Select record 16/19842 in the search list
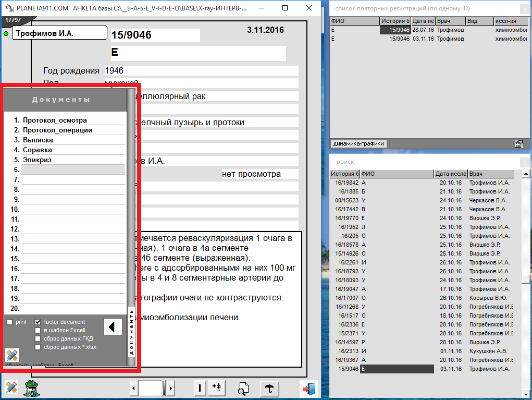This screenshot has width=532, height=400. [345, 183]
